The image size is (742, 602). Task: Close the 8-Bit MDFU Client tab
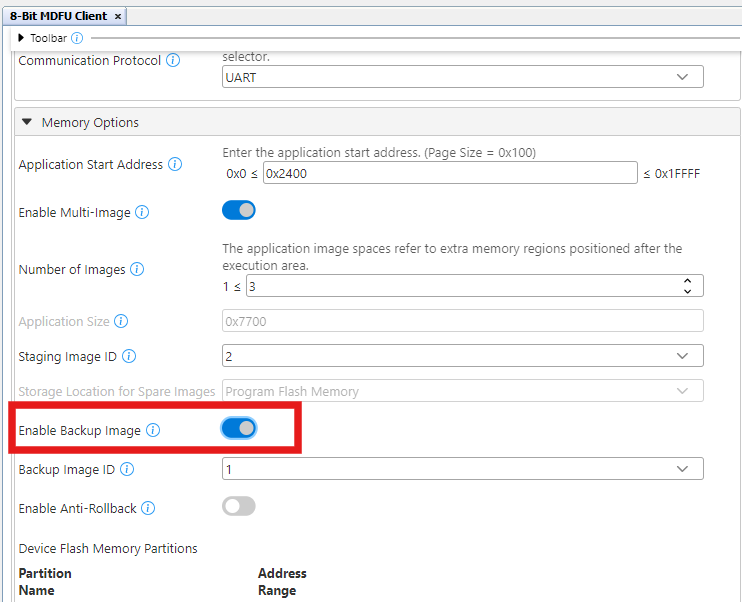click(118, 17)
